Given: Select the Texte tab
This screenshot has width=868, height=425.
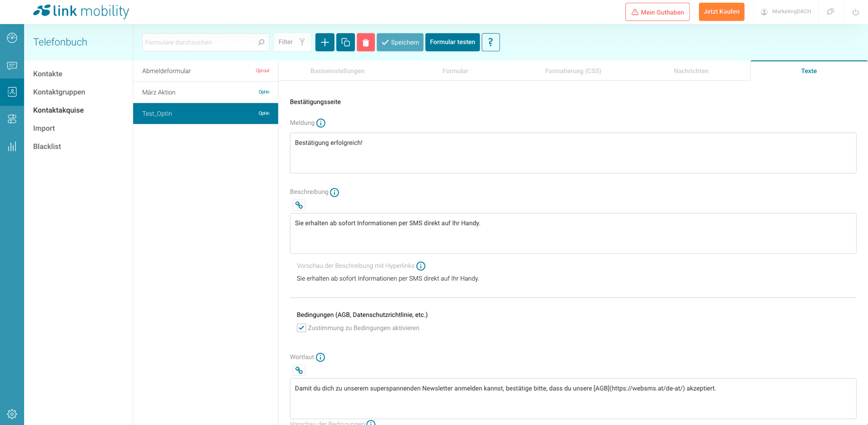Looking at the screenshot, I should 809,71.
